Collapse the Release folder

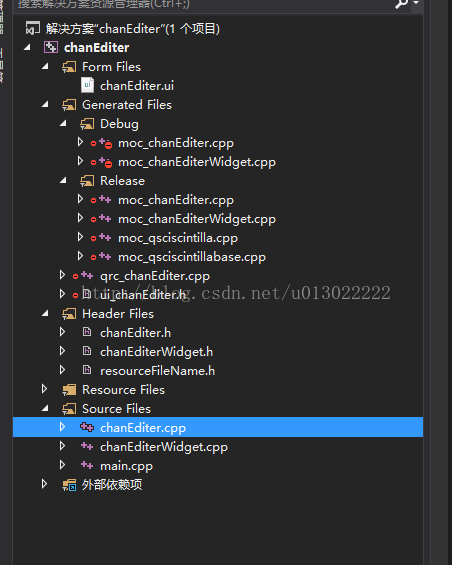63,181
